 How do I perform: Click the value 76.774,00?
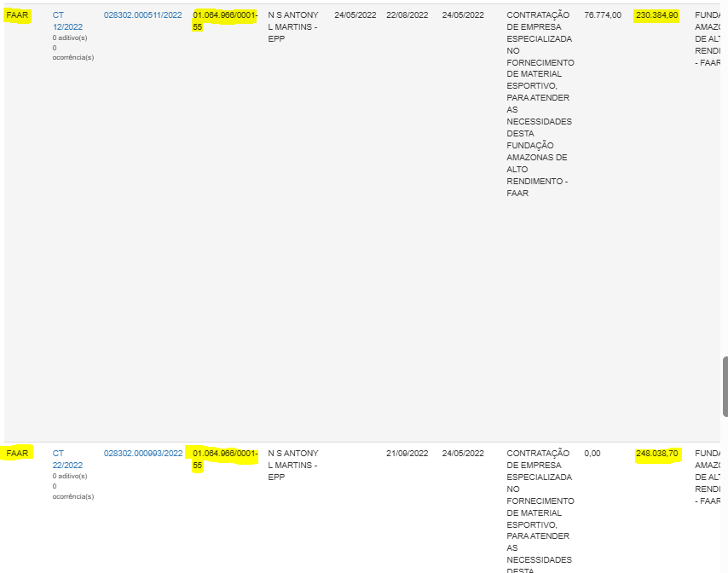[602, 15]
